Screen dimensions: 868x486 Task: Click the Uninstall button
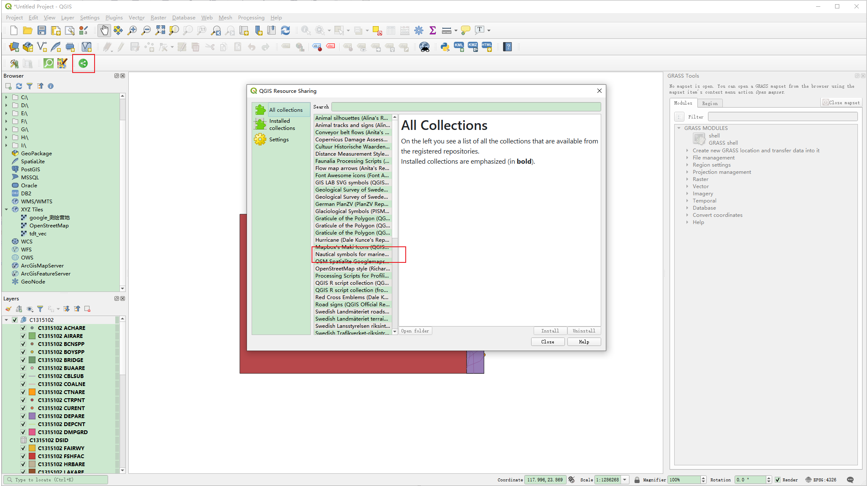(584, 331)
